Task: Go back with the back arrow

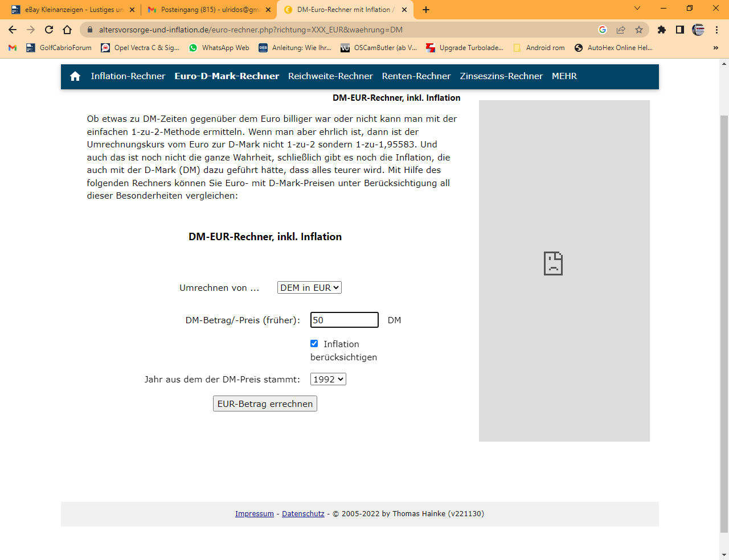Action: coord(13,30)
